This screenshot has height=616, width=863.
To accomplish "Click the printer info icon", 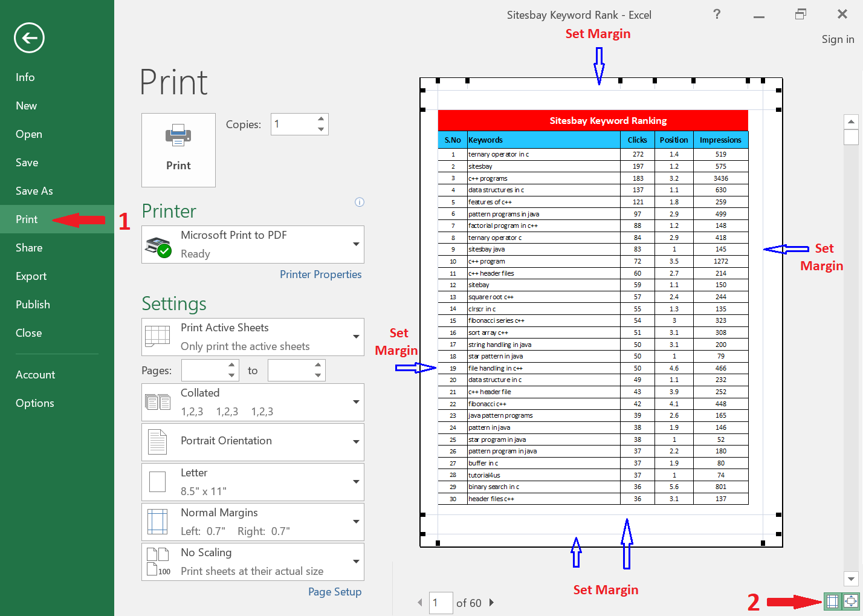I will click(360, 202).
